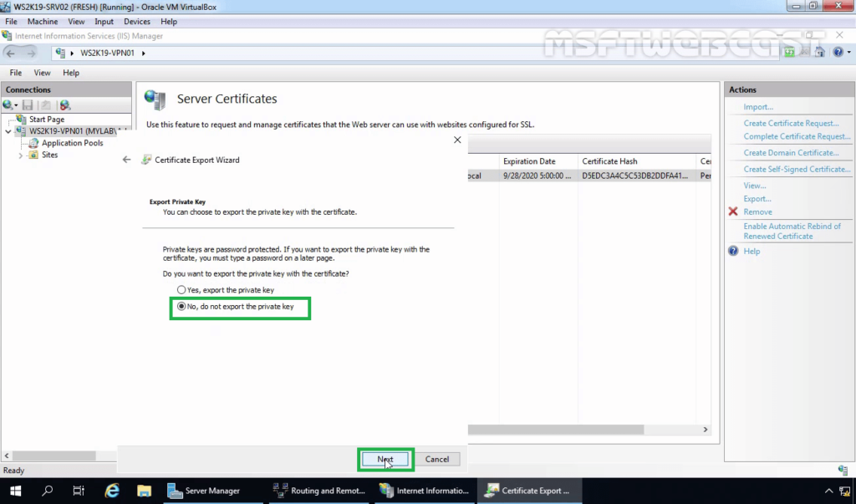Viewport: 856px width, 504px height.
Task: Open IIS Manager Help menu
Action: click(71, 73)
